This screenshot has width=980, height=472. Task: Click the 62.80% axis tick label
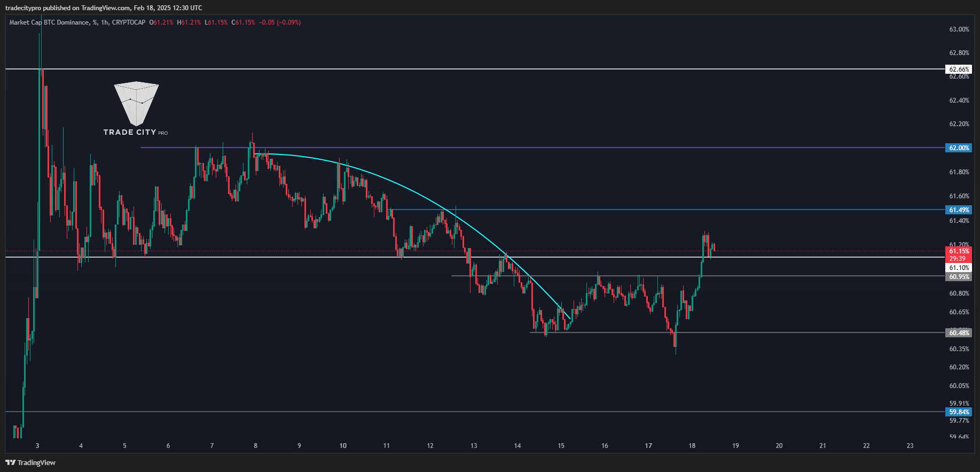(959, 53)
